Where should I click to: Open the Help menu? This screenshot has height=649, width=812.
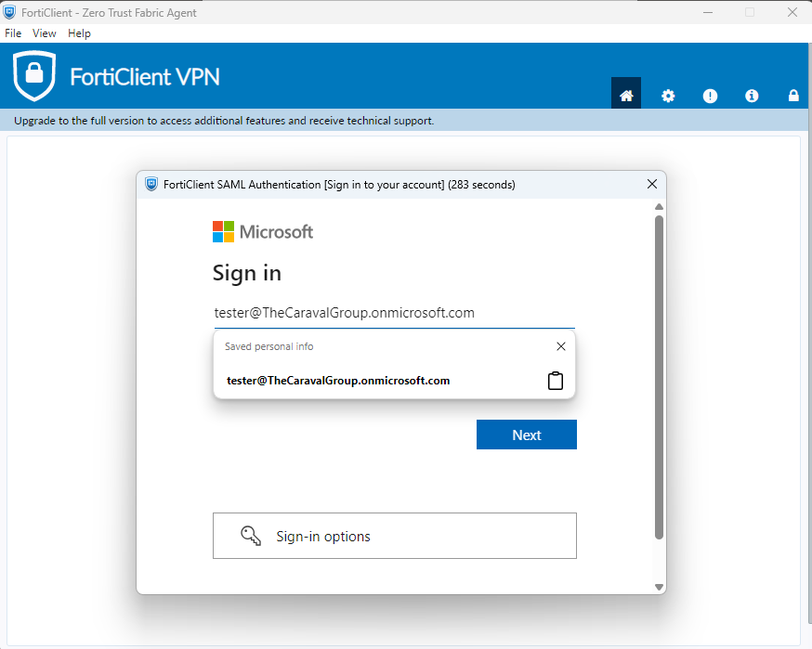pos(80,33)
